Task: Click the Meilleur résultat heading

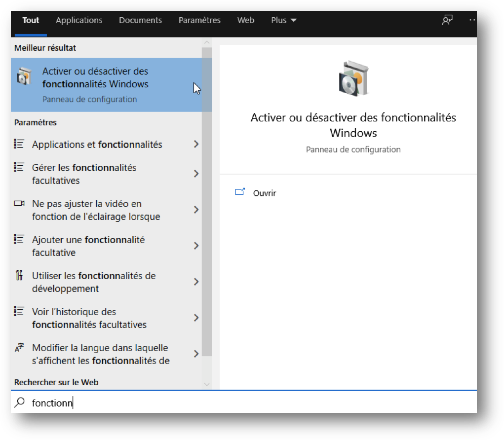Action: click(45, 48)
